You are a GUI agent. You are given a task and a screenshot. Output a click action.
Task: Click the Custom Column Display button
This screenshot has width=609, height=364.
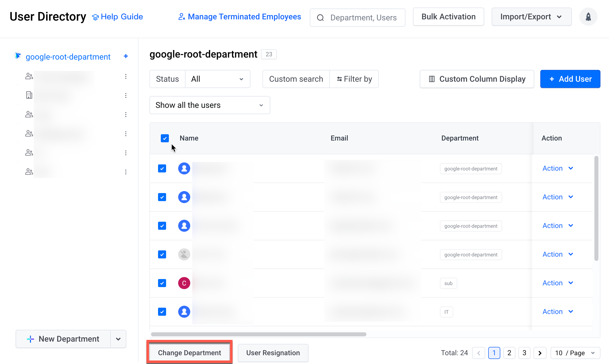(477, 79)
